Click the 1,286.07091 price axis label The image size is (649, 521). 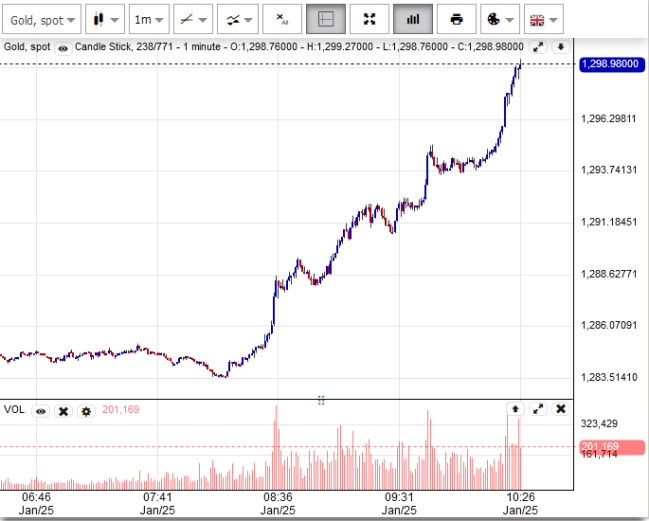(609, 325)
